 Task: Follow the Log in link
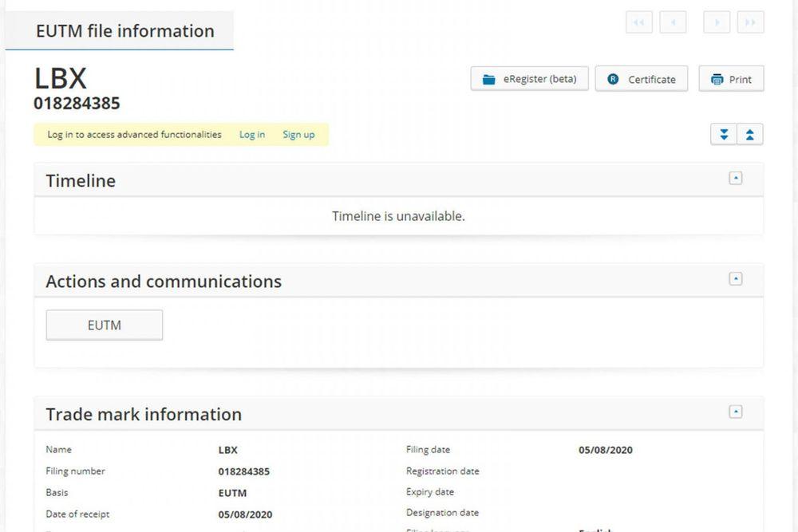pos(252,135)
